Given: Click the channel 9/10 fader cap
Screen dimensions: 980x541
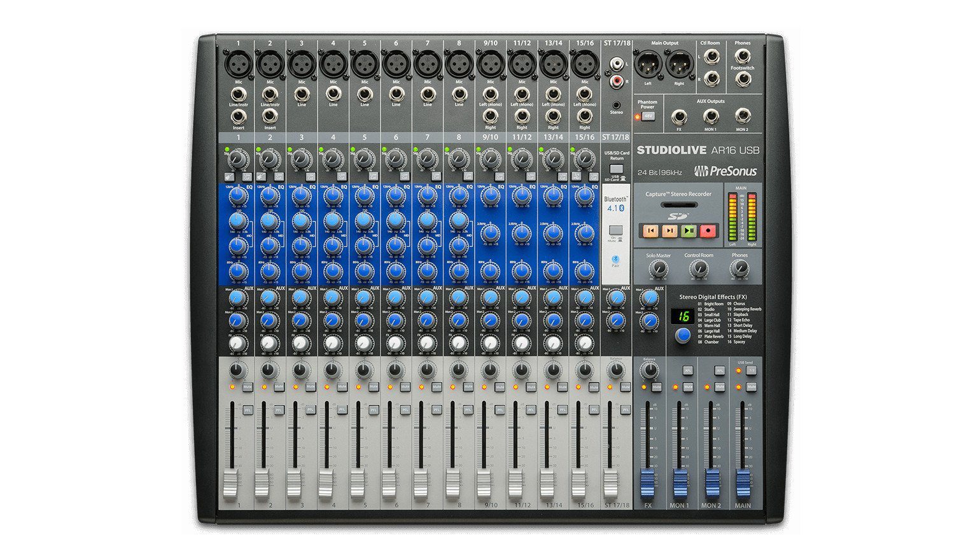Looking at the screenshot, I should pos(484,484).
